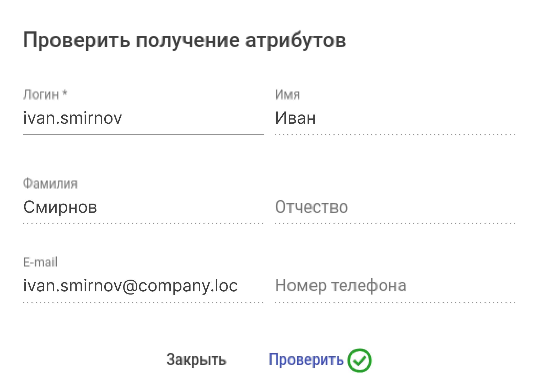Click the solid underline beneath the Логин field

pyautogui.click(x=143, y=135)
